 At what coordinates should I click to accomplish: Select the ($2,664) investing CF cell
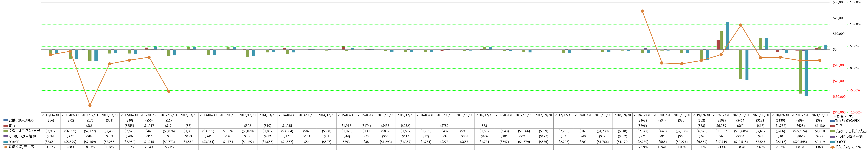pyautogui.click(x=51, y=142)
